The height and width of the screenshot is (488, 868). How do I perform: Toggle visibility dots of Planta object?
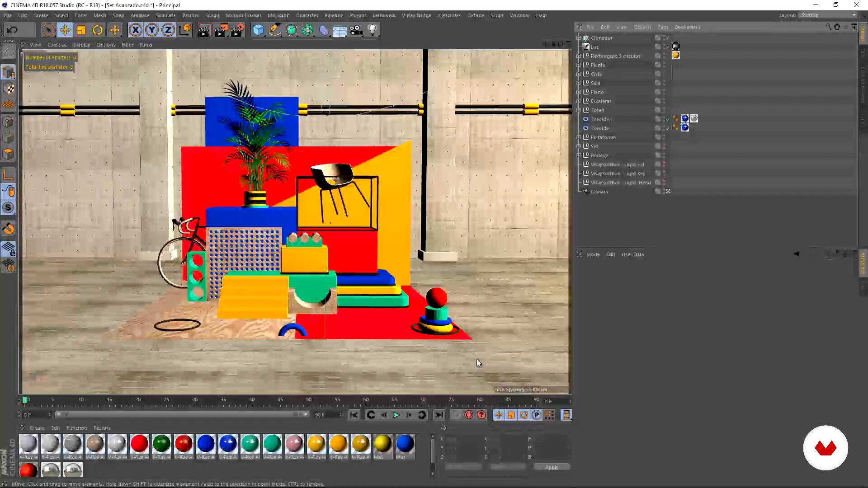pyautogui.click(x=664, y=65)
